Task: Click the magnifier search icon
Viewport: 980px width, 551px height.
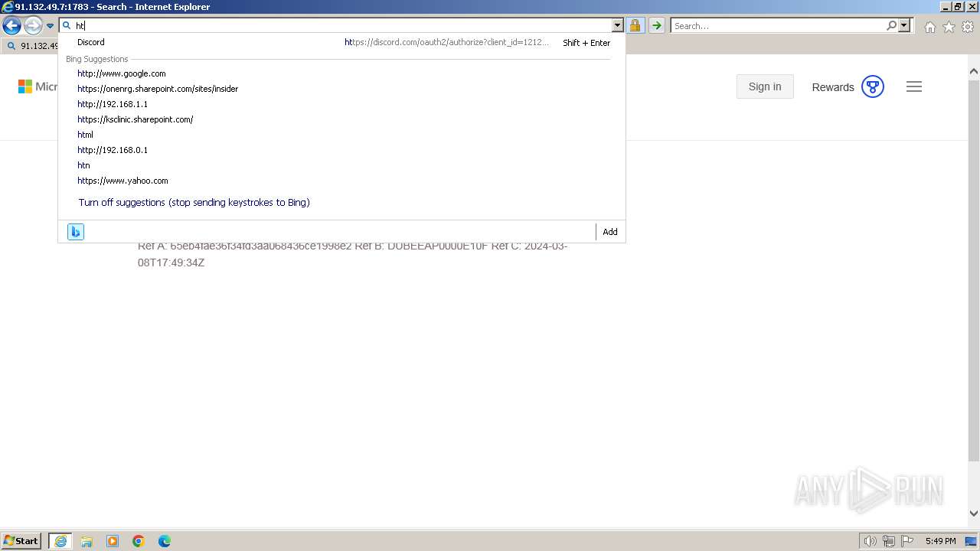Action: tap(891, 25)
